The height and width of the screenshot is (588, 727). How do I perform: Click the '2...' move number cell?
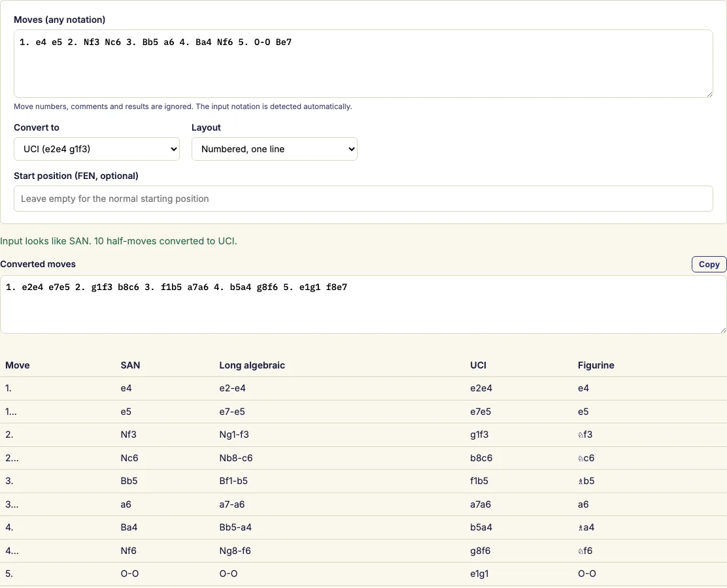coord(12,458)
